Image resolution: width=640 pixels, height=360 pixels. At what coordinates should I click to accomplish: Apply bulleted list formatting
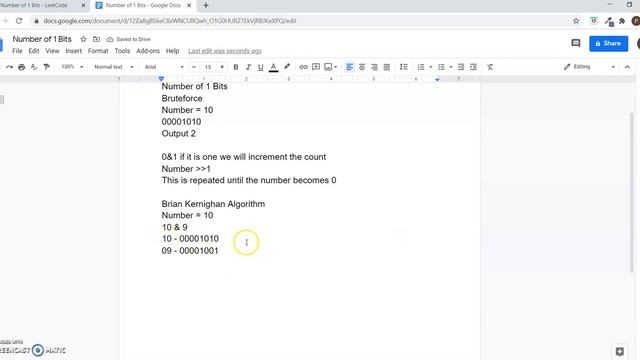point(441,67)
